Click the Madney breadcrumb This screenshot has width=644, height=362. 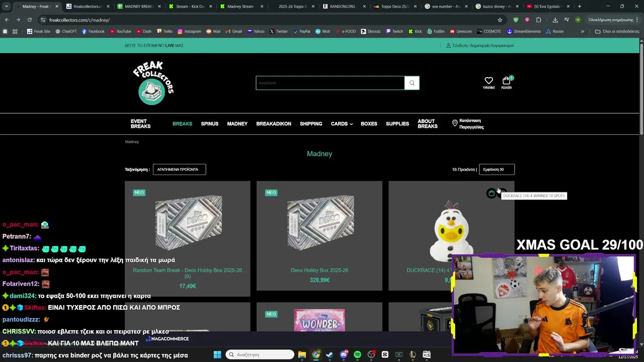pos(132,142)
